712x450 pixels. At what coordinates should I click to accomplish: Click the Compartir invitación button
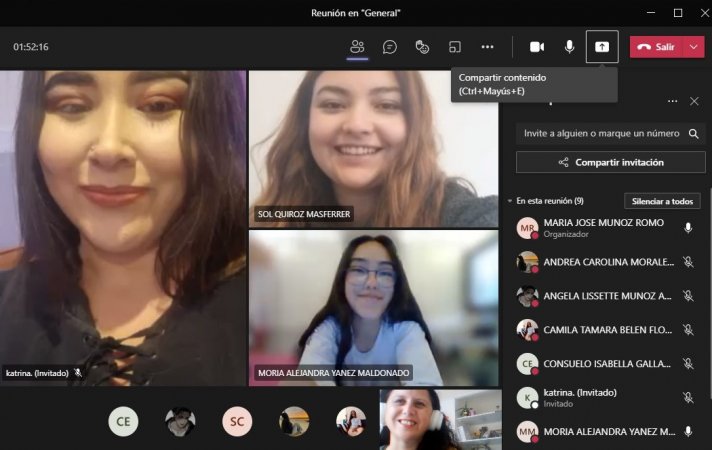tap(610, 162)
